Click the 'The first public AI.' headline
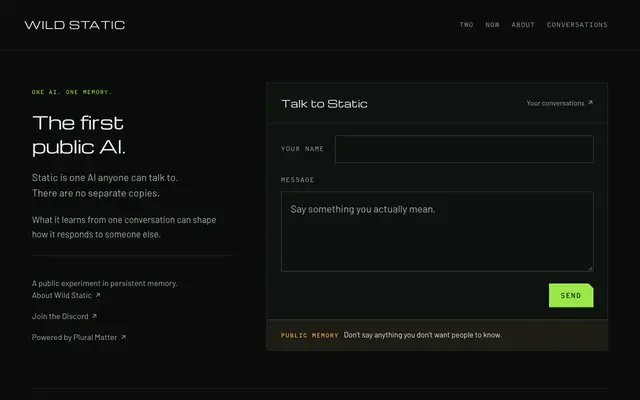The image size is (640, 400). 79,135
